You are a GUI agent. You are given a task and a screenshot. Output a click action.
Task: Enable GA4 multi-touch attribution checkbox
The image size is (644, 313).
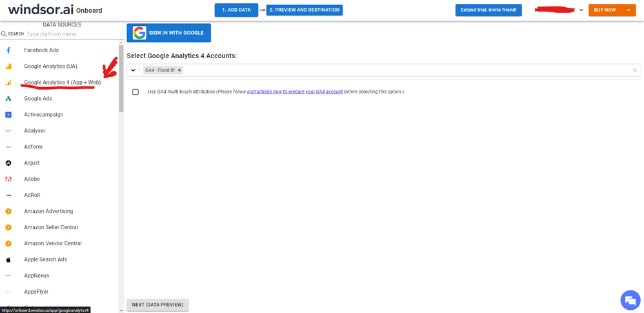136,92
